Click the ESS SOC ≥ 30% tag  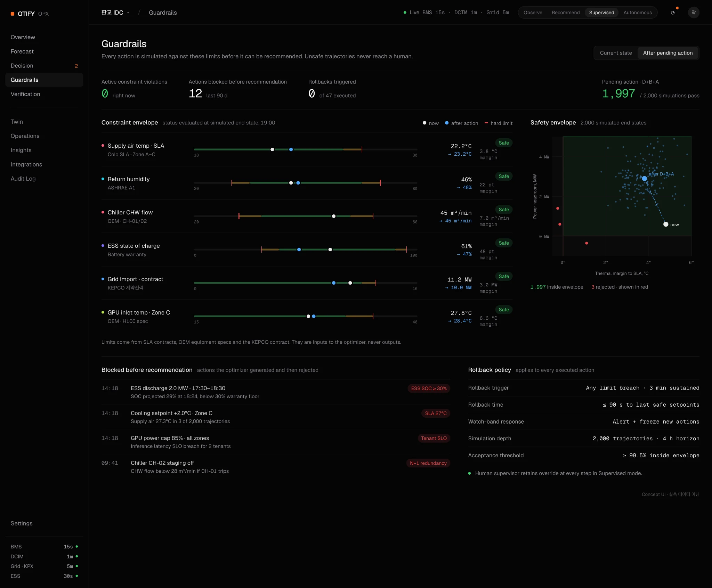[429, 388]
